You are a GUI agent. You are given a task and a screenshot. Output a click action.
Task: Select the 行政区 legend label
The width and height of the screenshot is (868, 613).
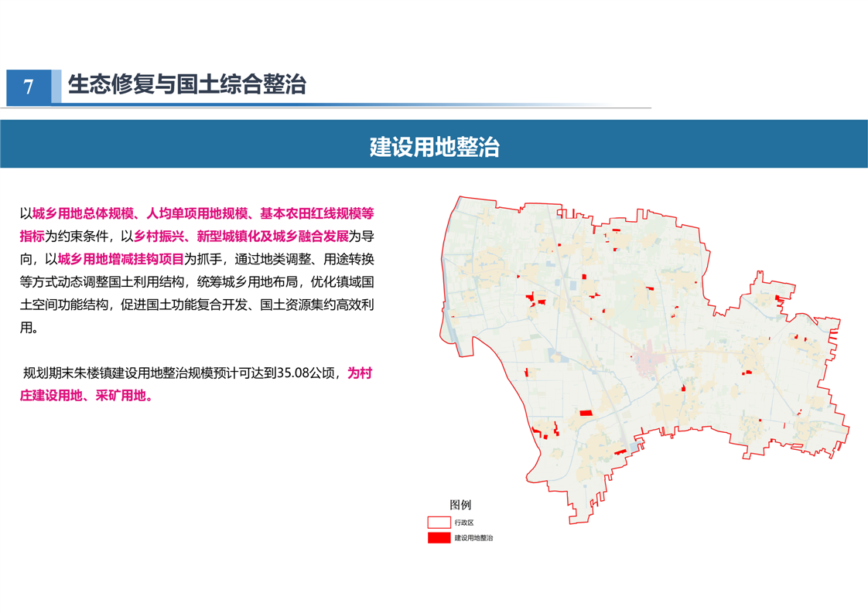(464, 523)
